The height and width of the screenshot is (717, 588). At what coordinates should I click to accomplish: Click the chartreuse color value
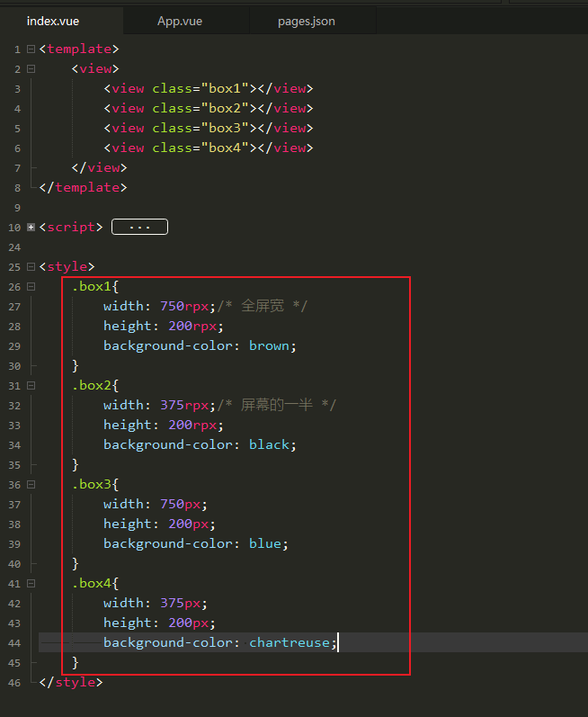tap(290, 642)
